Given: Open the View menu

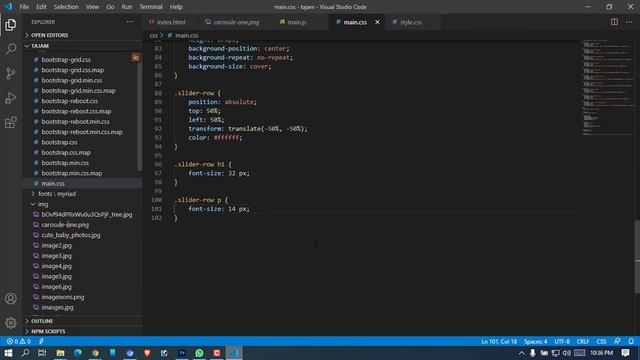Looking at the screenshot, I should pos(92,7).
